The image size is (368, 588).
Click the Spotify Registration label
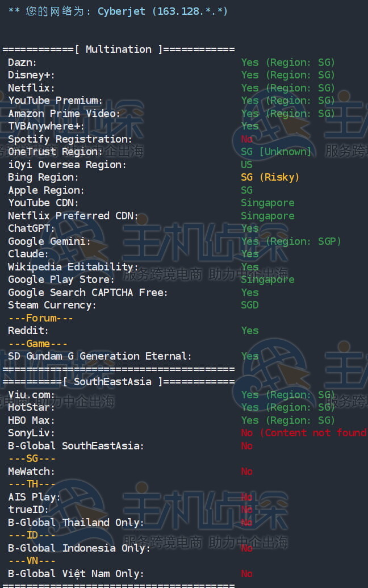point(70,139)
